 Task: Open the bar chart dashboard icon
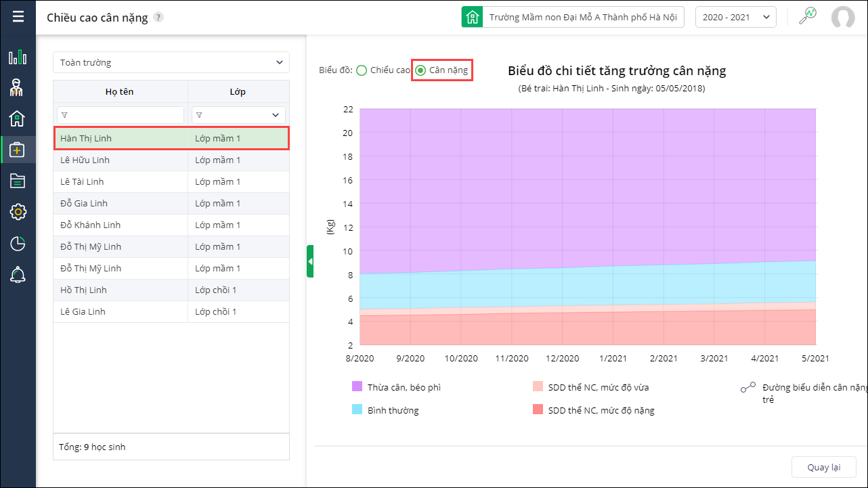(18, 57)
